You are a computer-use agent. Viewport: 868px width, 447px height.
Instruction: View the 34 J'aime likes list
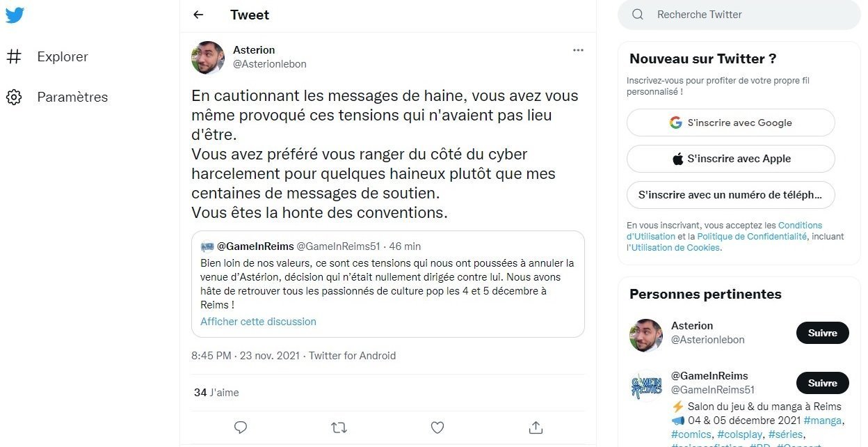(216, 393)
